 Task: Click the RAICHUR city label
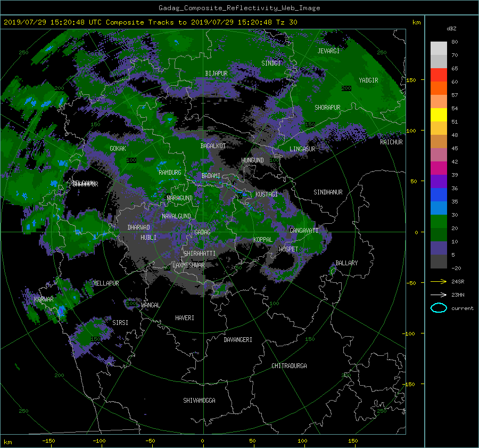click(x=391, y=142)
